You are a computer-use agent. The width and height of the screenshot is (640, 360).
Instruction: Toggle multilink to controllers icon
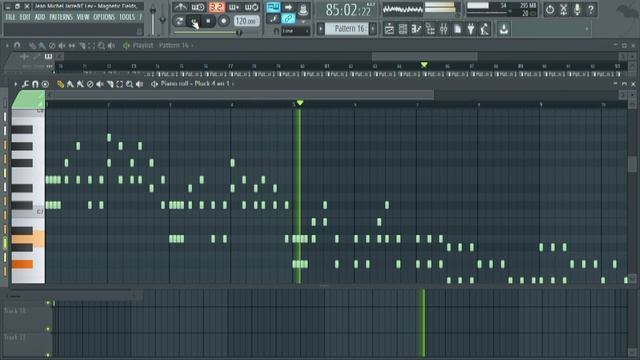(303, 9)
